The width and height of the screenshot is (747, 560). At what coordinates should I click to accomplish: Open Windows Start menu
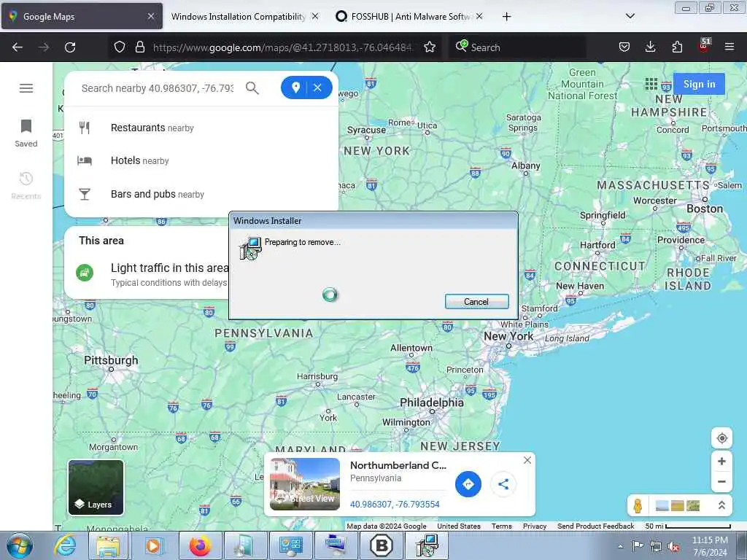point(20,545)
